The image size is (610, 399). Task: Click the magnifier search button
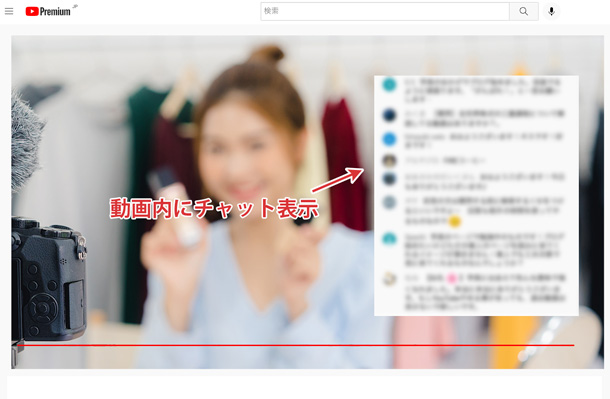coord(524,11)
